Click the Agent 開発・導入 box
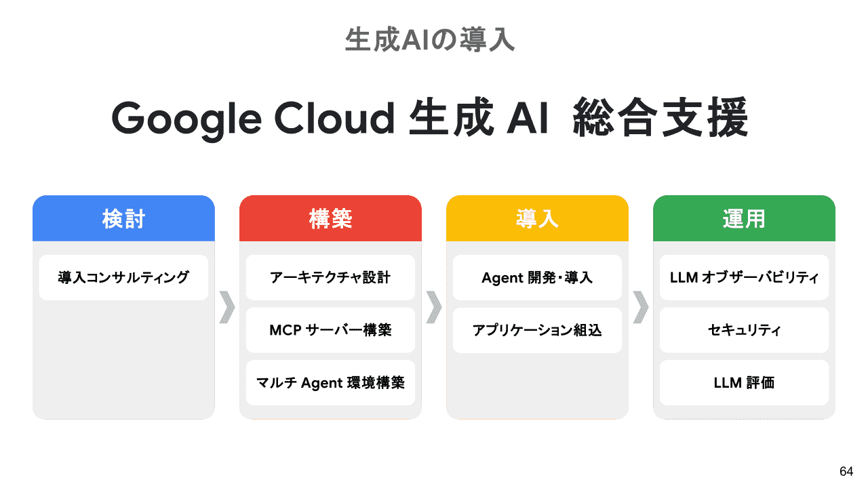This screenshot has width=868, height=488. (537, 277)
